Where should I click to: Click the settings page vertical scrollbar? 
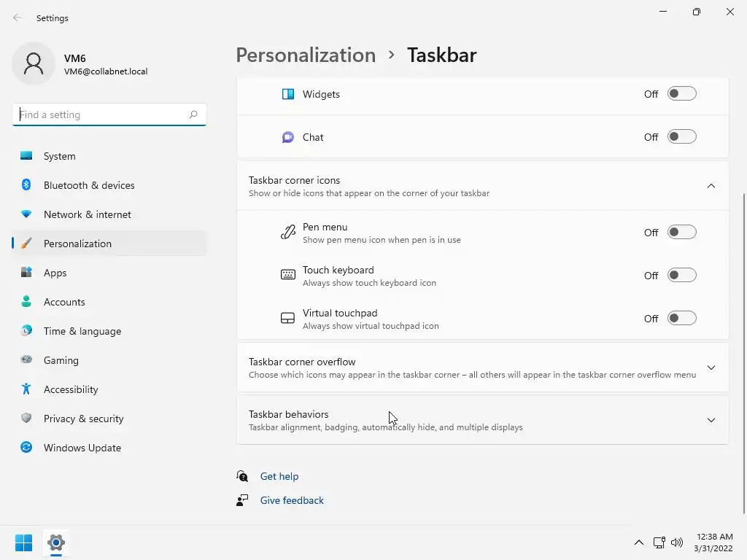743,350
